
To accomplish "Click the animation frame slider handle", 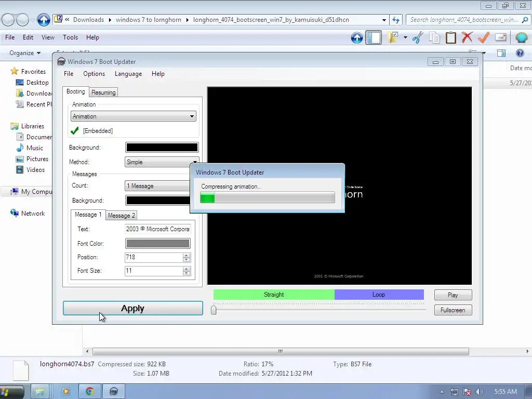I will pyautogui.click(x=214, y=310).
